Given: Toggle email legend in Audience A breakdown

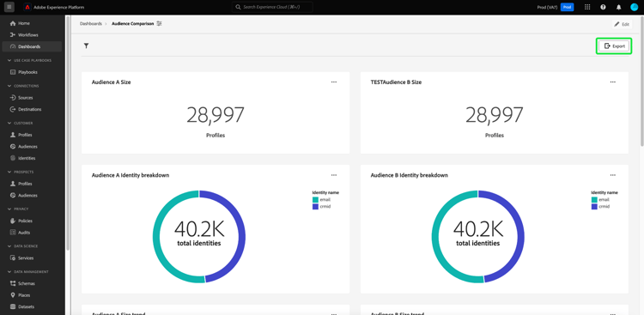Looking at the screenshot, I should pyautogui.click(x=322, y=200).
